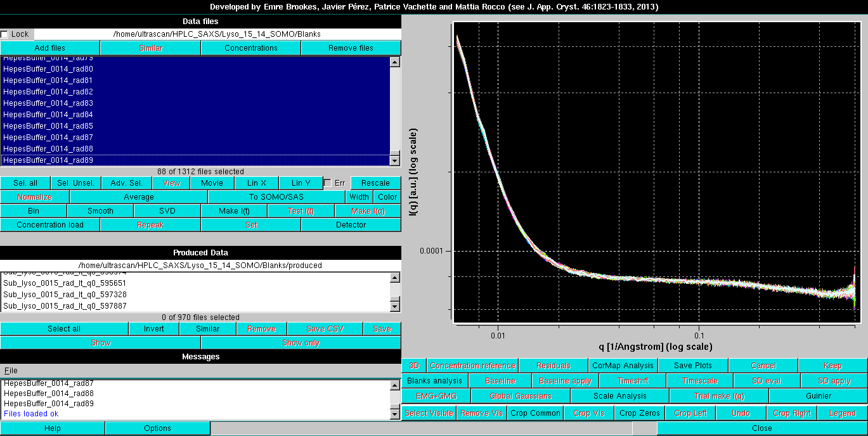Rescale the I(q) plot
This screenshot has width=868, height=436.
(x=375, y=183)
